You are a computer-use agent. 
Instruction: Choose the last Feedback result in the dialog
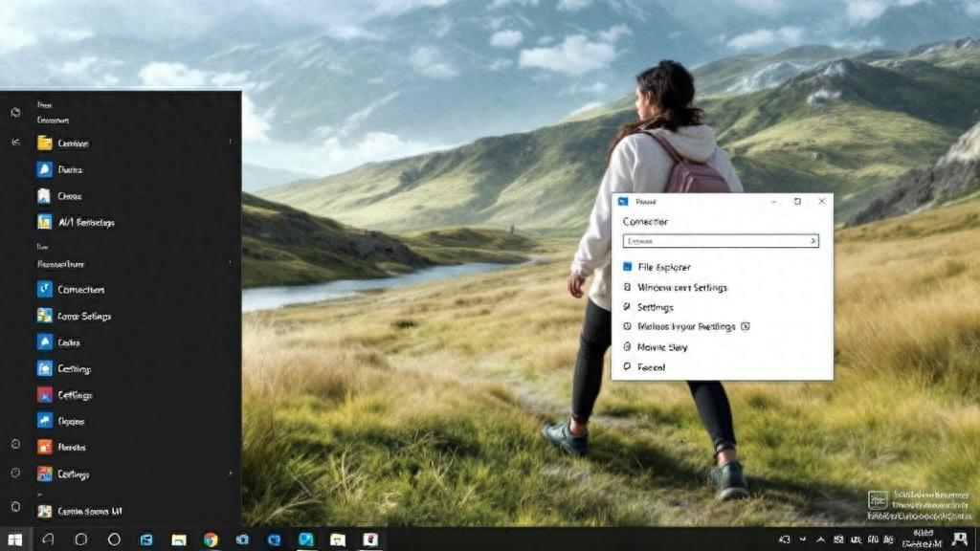click(x=653, y=365)
